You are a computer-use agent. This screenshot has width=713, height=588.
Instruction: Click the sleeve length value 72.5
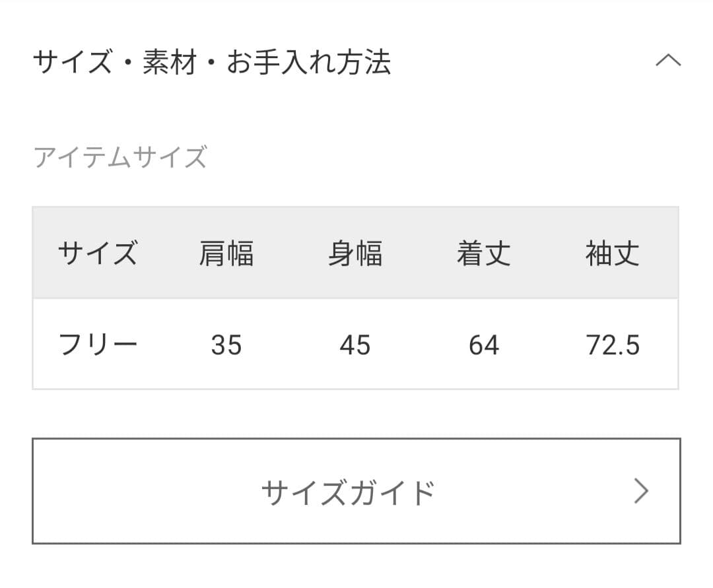coord(611,344)
